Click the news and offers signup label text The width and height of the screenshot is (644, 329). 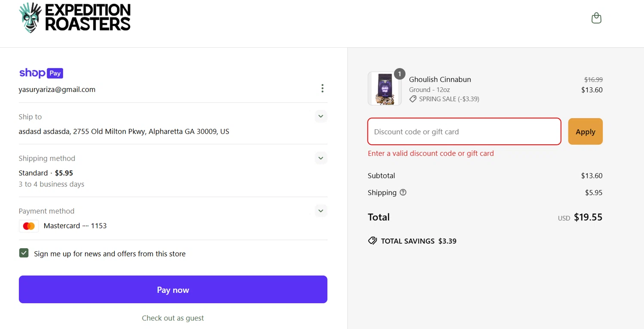[x=110, y=254]
